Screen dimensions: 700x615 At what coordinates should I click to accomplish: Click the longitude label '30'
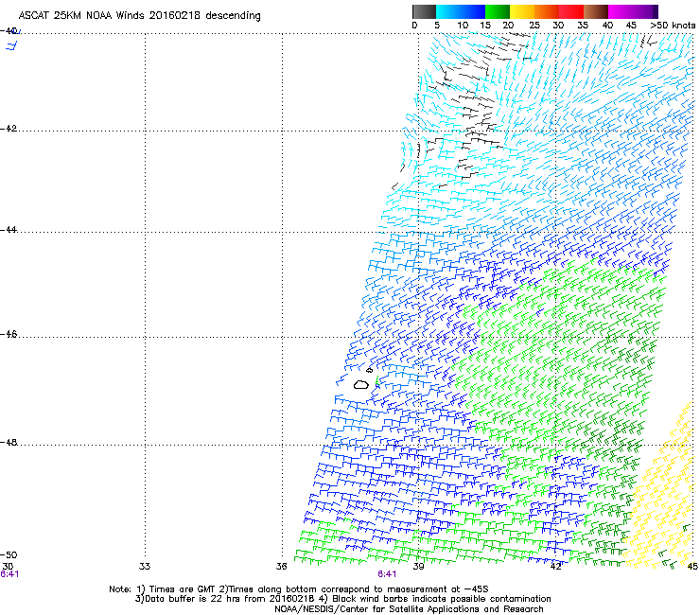pyautogui.click(x=8, y=567)
